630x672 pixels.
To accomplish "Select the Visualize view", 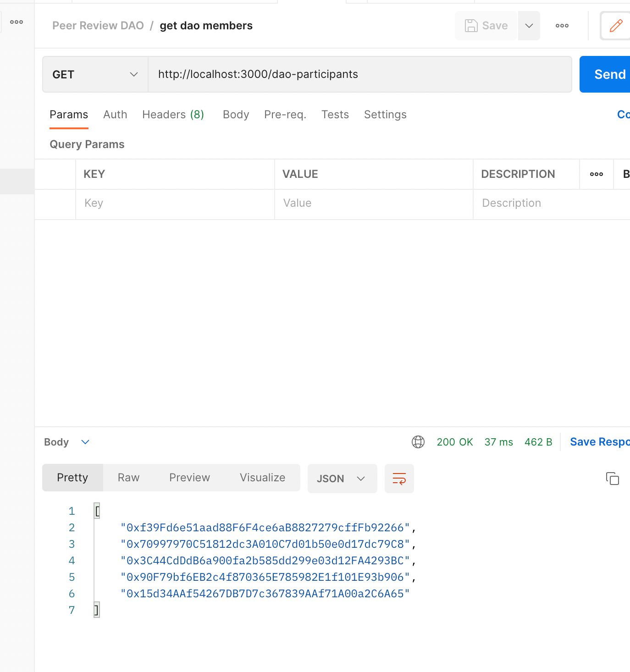I will [x=262, y=478].
